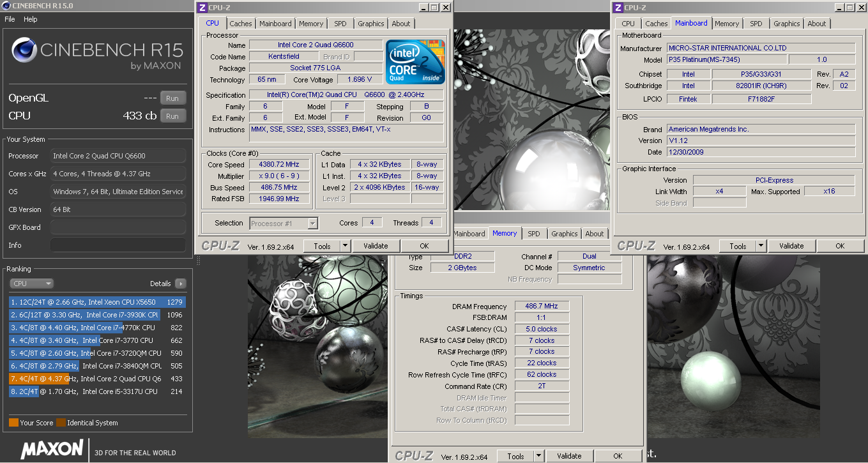This screenshot has width=868, height=463.
Task: Select the i7-3770 ranking row
Action: click(96, 340)
